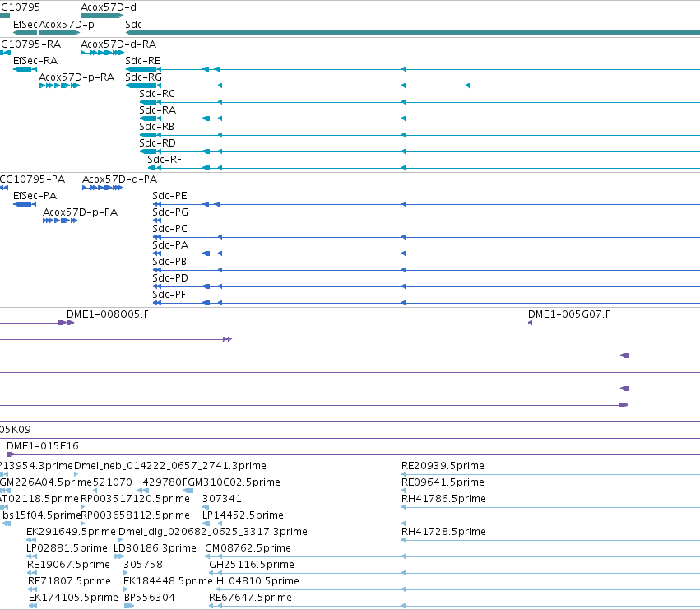
Task: Click the Sdc-PF protein label
Action: coord(169,295)
